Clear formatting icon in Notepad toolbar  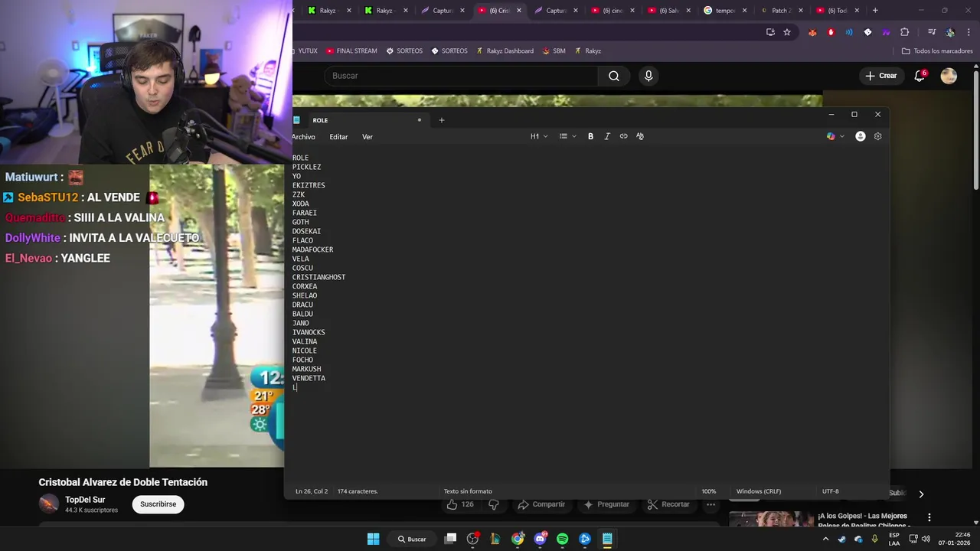tap(640, 136)
